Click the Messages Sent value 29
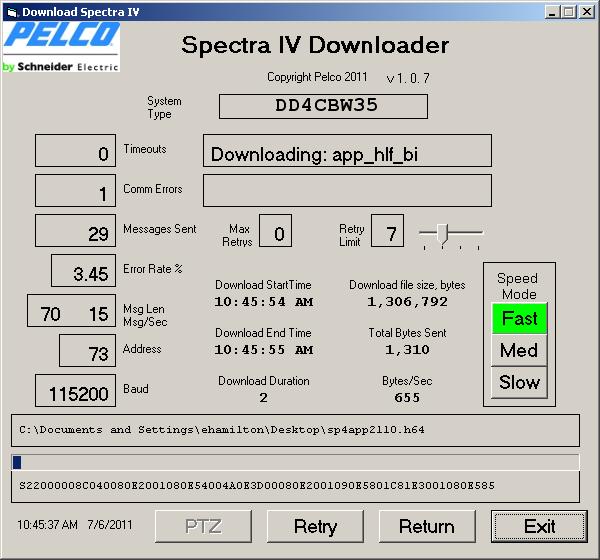This screenshot has height=560, width=600. pyautogui.click(x=75, y=230)
